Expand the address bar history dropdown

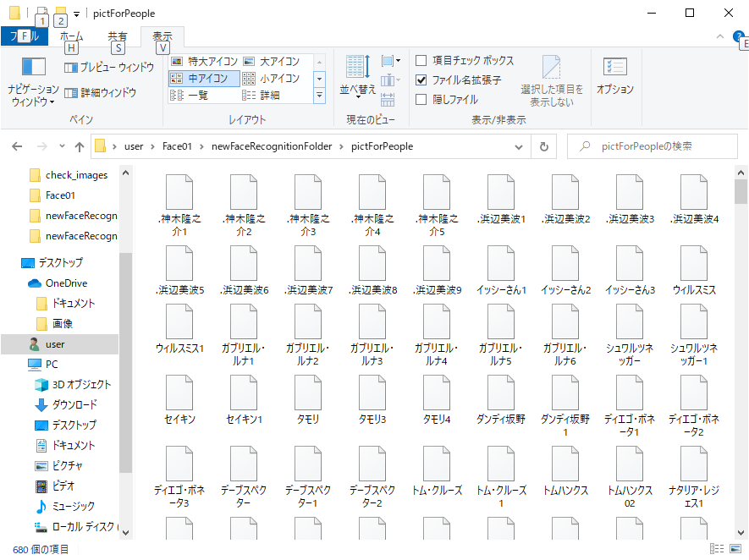click(x=518, y=147)
